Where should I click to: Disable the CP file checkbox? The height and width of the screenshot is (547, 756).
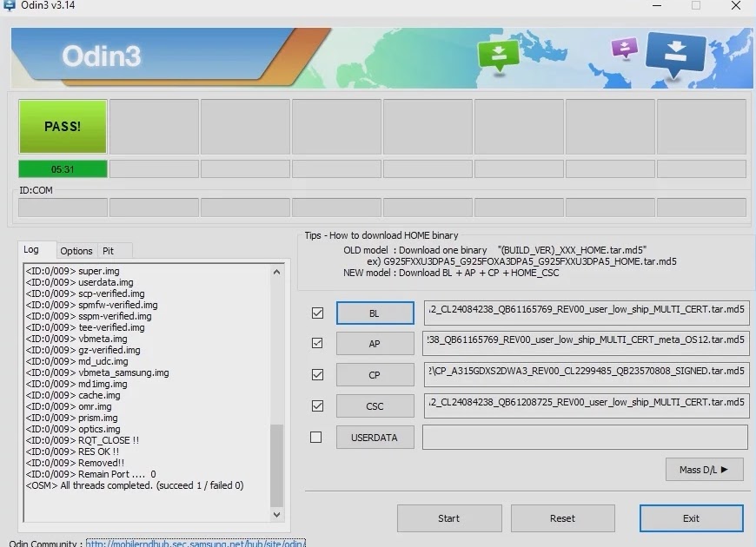(x=317, y=374)
